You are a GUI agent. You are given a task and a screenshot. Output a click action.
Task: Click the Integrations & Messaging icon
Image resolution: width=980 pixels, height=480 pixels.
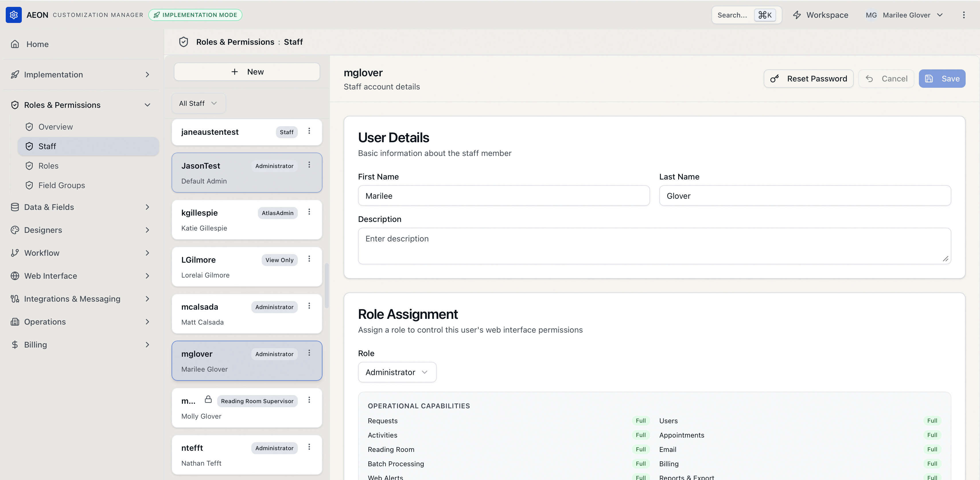pos(15,299)
